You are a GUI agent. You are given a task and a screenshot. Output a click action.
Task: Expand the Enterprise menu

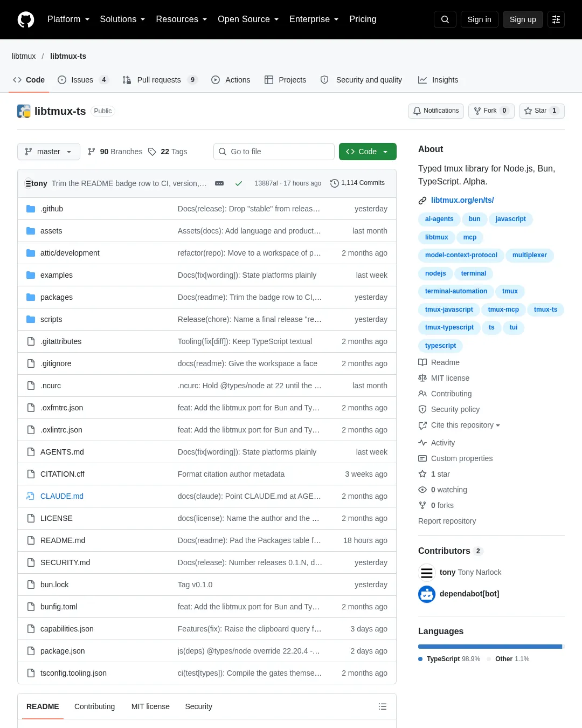(314, 19)
